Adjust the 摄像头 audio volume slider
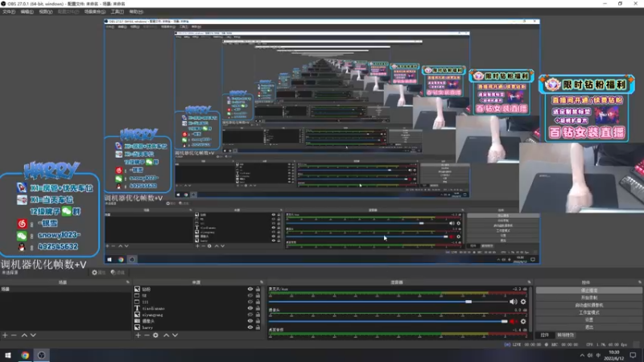 (388, 322)
